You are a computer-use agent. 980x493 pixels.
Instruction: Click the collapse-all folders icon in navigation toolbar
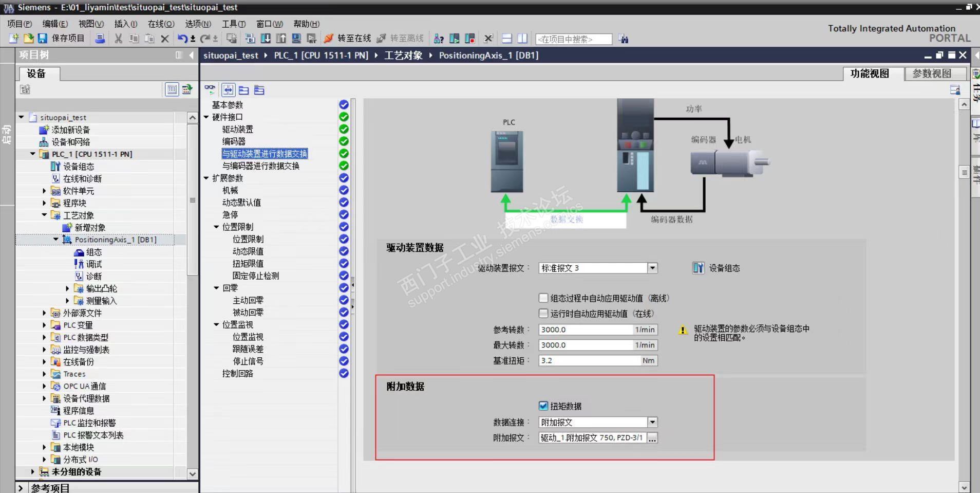click(244, 90)
